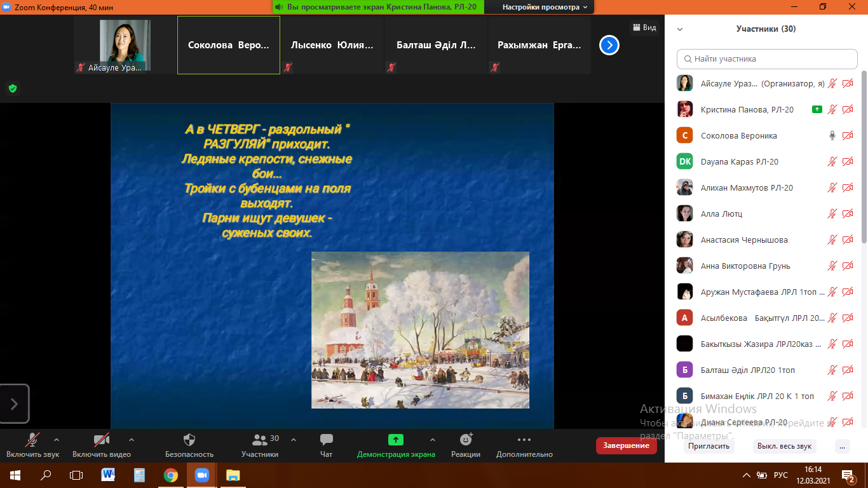Click the Invite button in participants panel
The width and height of the screenshot is (868, 488).
709,446
